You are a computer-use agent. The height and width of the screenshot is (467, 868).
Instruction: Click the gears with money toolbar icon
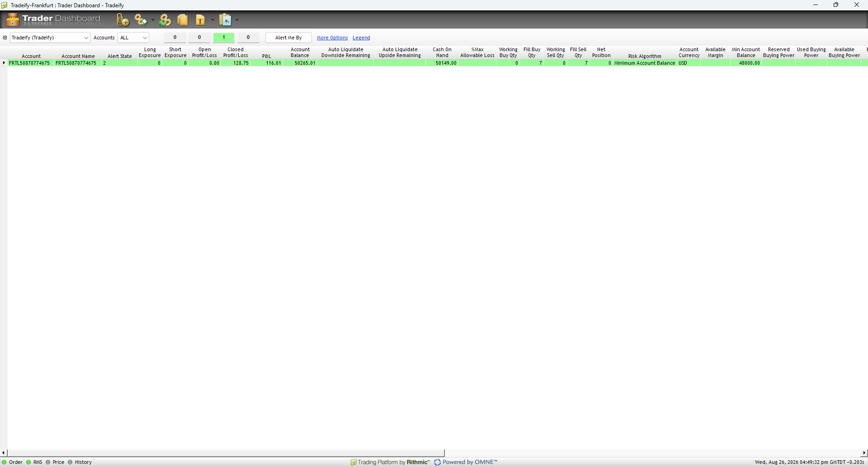click(x=141, y=20)
